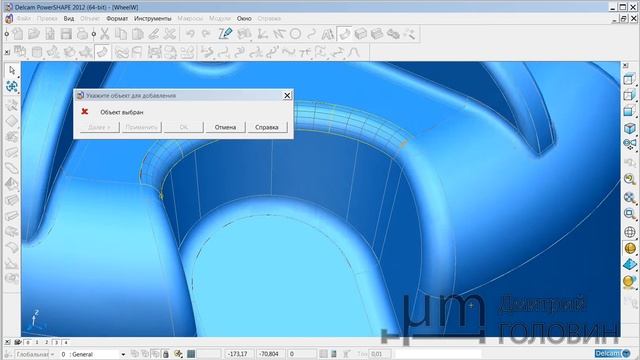This screenshot has width=640, height=360.
Task: Click Отмена button in dialog
Action: [x=225, y=127]
